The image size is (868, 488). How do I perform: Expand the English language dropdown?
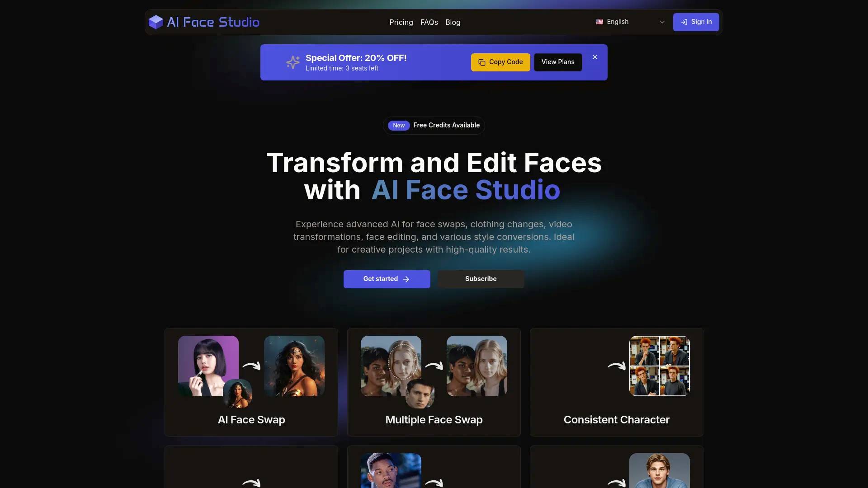(x=630, y=22)
